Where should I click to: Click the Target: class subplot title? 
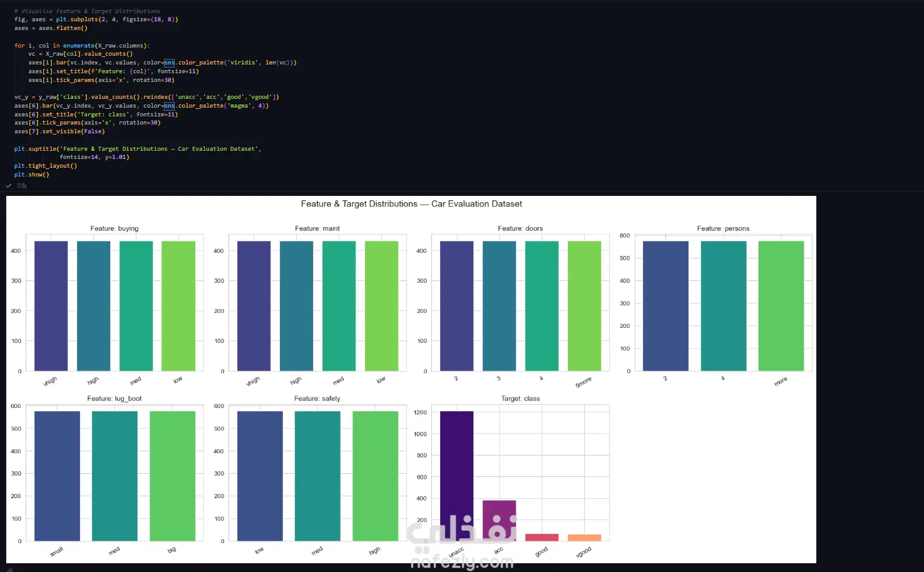click(520, 399)
